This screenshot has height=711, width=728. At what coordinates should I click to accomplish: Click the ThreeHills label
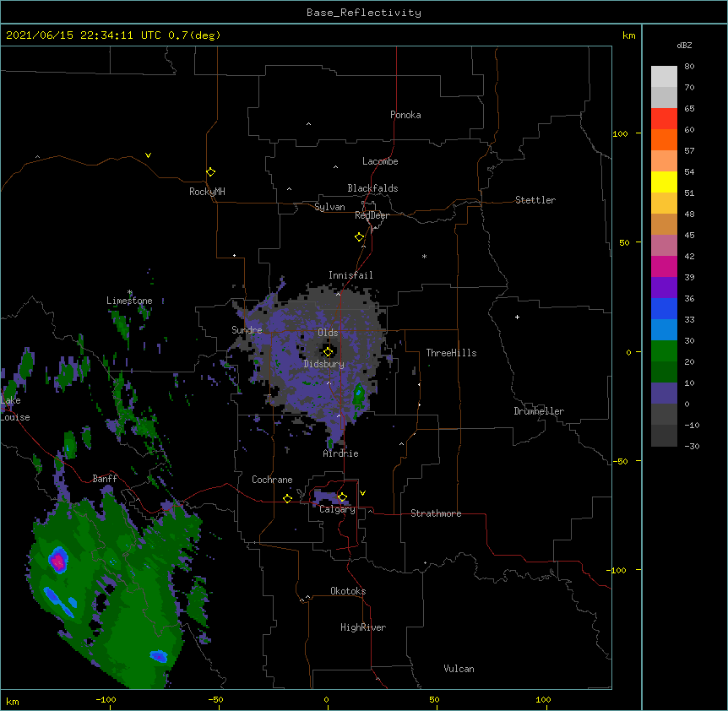451,353
